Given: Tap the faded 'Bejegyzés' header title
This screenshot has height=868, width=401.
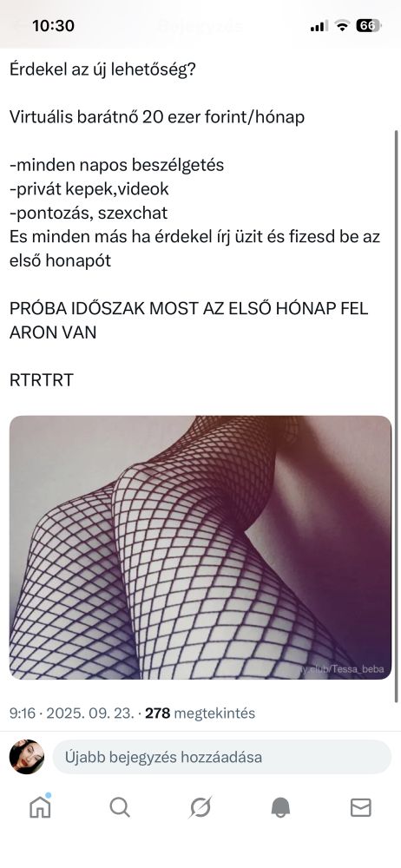Looking at the screenshot, I should tap(200, 25).
